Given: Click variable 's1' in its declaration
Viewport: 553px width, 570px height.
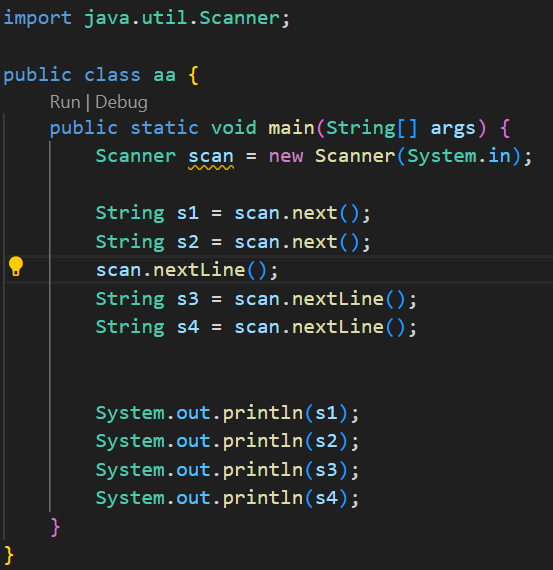Looking at the screenshot, I should click(188, 213).
